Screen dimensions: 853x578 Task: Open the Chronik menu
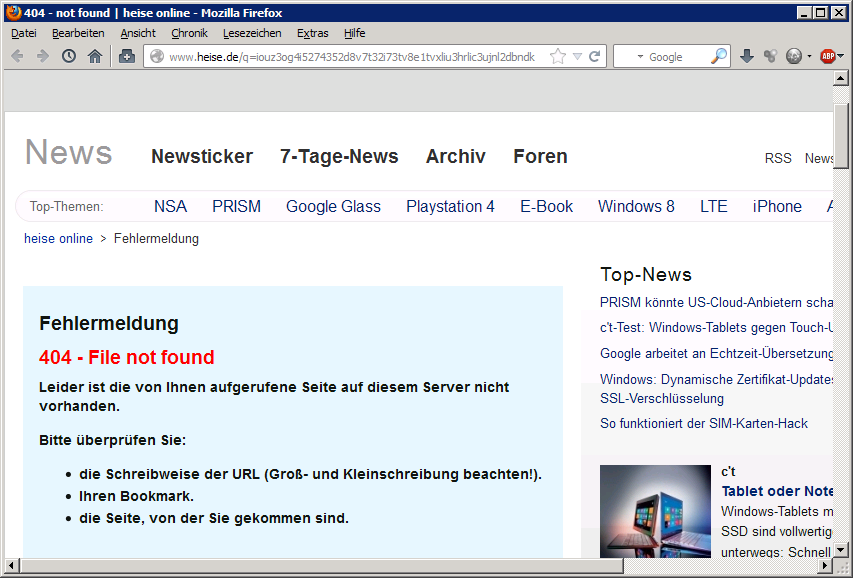(189, 33)
